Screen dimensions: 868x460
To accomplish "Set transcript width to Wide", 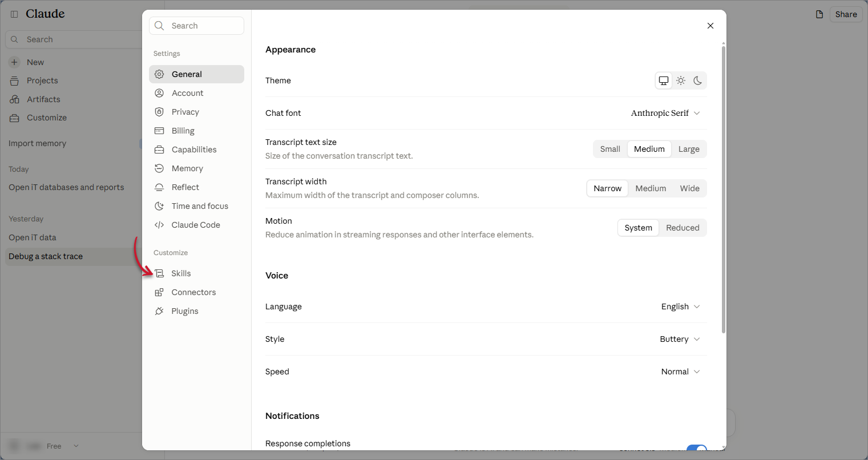I will click(689, 188).
